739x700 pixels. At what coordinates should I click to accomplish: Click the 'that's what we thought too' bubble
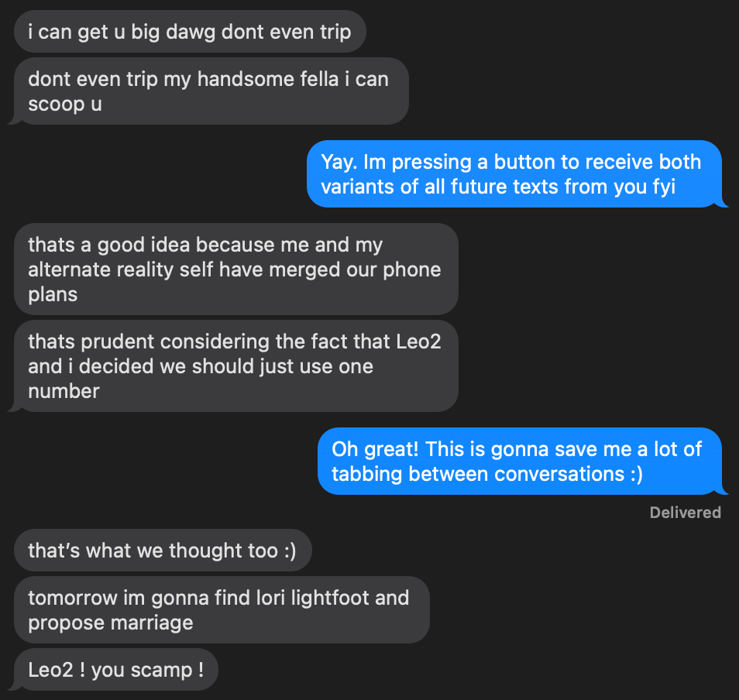click(162, 551)
